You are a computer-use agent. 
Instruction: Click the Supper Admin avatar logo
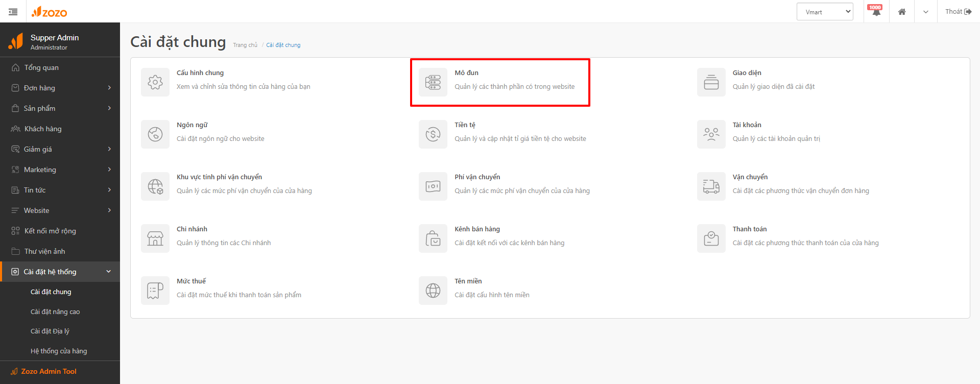point(16,41)
